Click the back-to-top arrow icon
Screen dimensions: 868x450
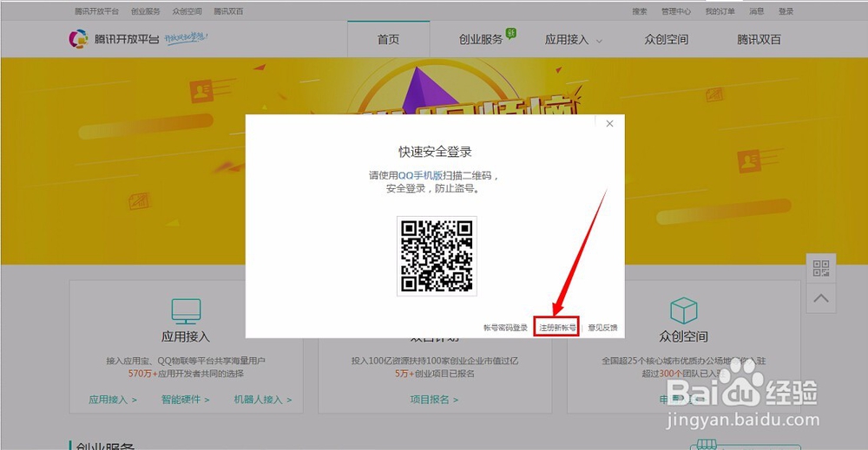click(821, 298)
